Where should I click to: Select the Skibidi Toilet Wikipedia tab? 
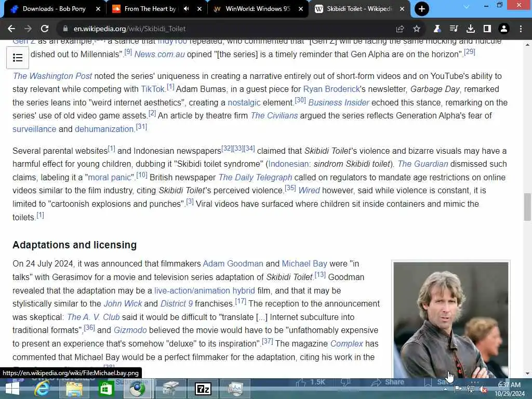click(x=360, y=9)
